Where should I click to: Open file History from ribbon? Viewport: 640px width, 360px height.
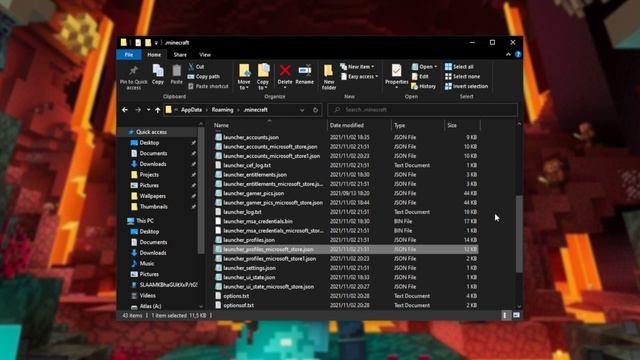424,86
